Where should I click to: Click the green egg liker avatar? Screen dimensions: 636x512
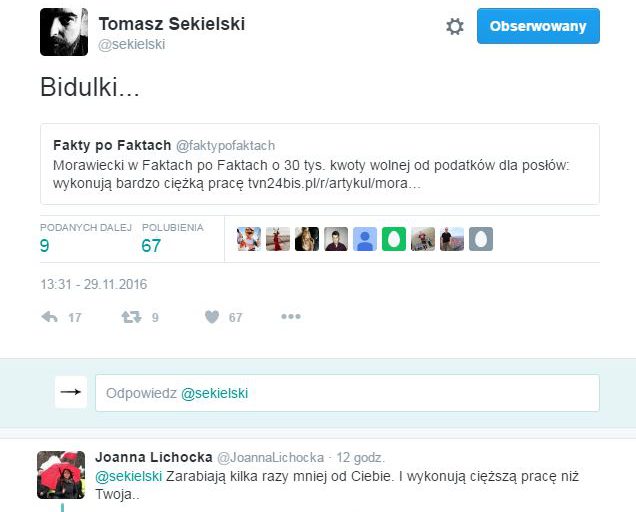pyautogui.click(x=394, y=239)
